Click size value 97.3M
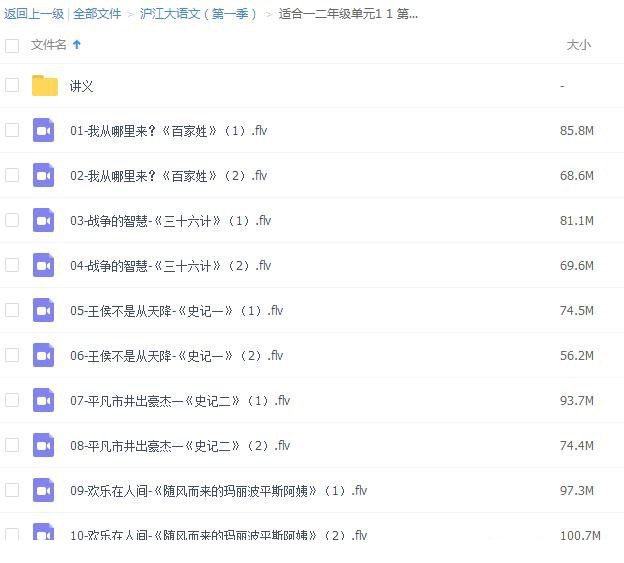 tap(577, 490)
